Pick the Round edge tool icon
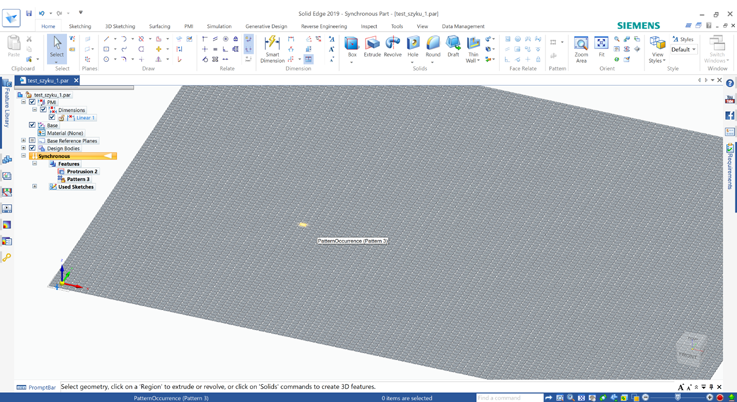This screenshot has width=737, height=402. tap(433, 43)
